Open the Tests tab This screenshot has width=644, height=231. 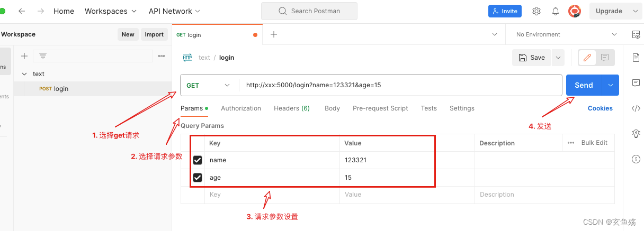[429, 108]
